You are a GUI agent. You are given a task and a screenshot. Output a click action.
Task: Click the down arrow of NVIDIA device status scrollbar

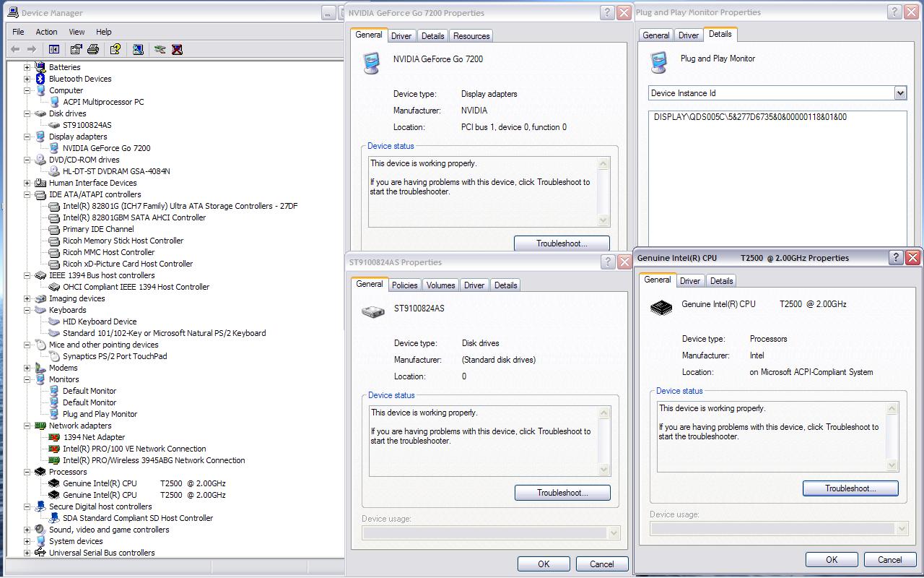603,220
